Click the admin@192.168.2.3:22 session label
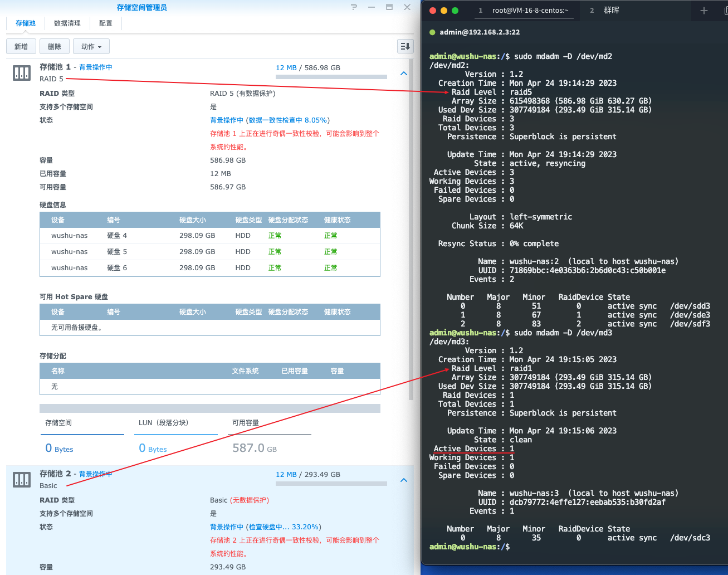The image size is (728, 575). coord(480,32)
